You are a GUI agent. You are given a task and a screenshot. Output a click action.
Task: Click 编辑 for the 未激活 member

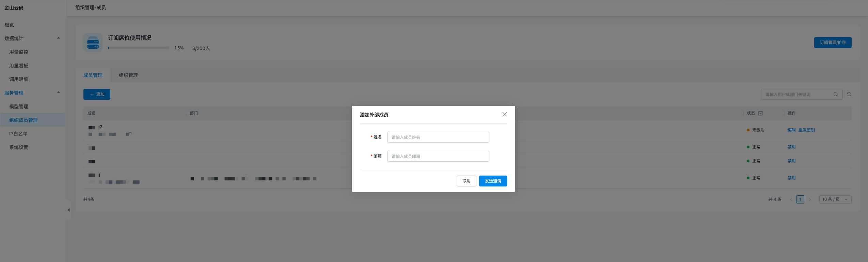tap(792, 130)
